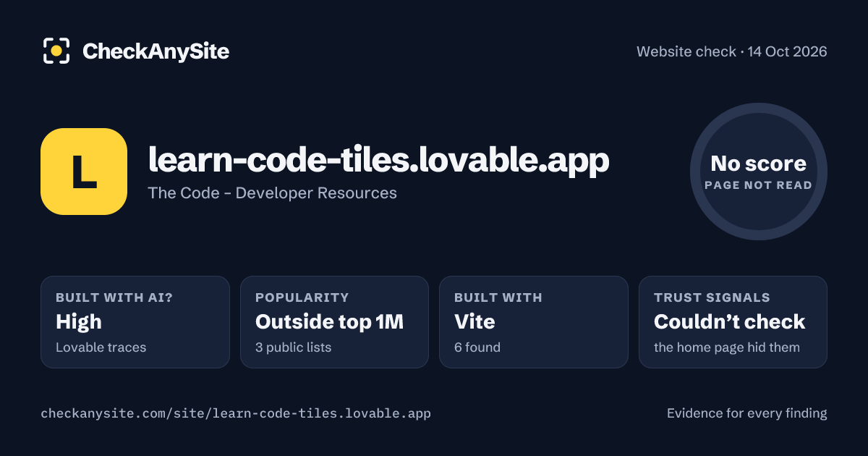Click the 'PAGE NOT READ' label
The width and height of the screenshot is (868, 456).
coord(758,185)
